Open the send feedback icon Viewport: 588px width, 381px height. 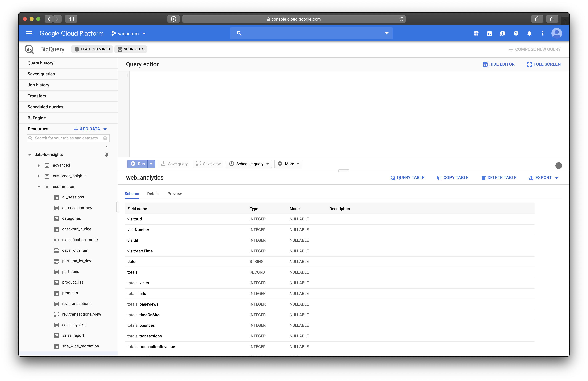(502, 33)
